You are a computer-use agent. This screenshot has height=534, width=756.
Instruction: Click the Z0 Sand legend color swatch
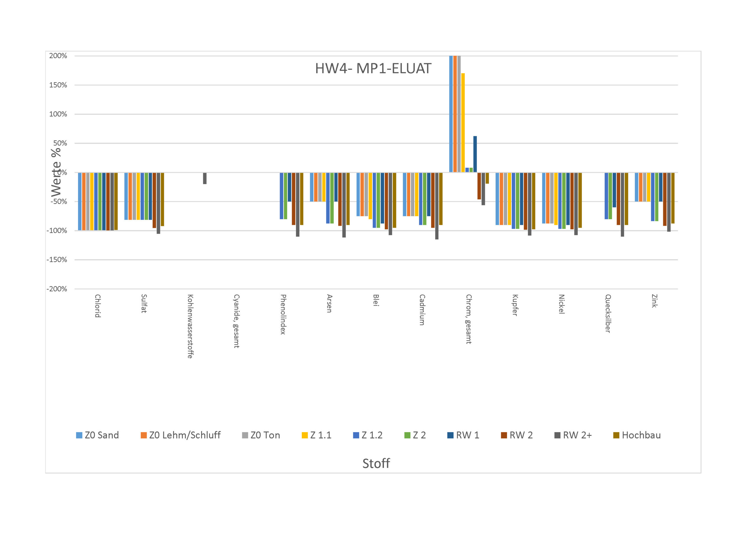pyautogui.click(x=79, y=435)
